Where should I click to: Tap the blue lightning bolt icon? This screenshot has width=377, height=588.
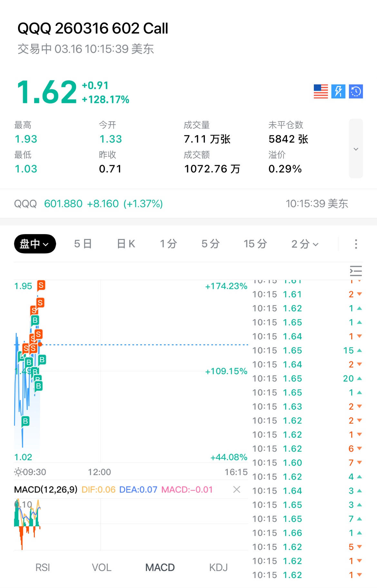click(338, 92)
